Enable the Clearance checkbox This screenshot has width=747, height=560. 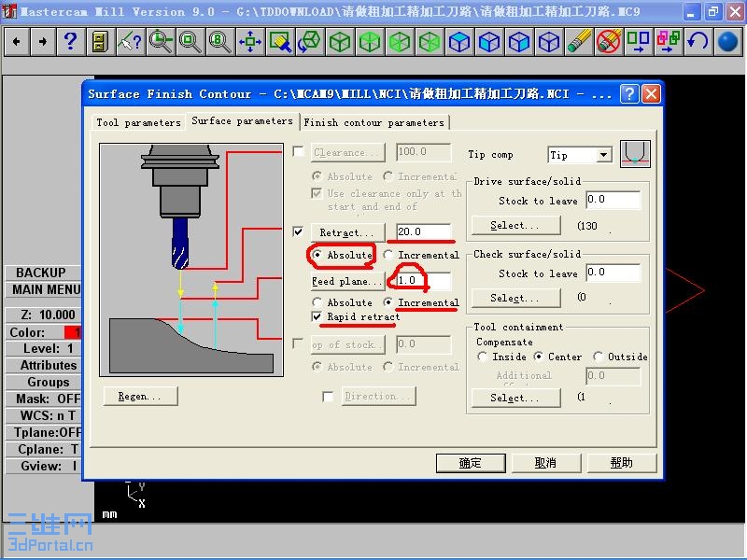point(299,151)
